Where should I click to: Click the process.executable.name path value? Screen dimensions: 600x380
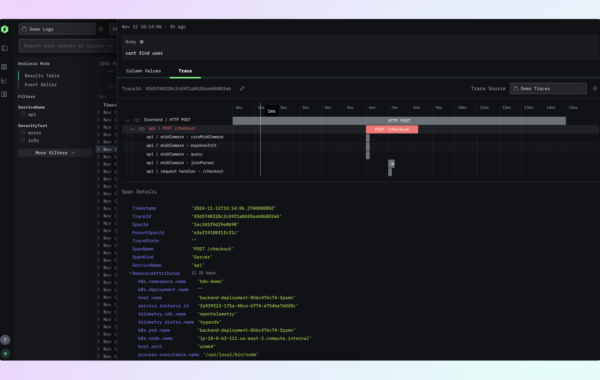point(231,355)
